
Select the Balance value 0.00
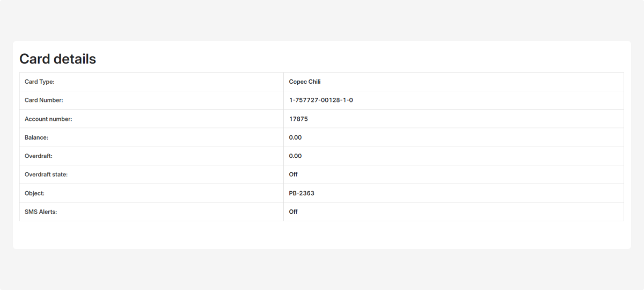[295, 137]
